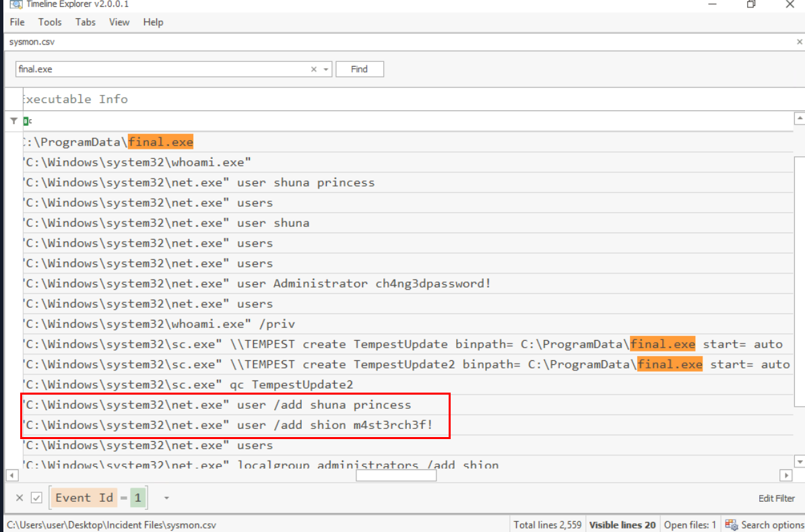Open the File menu
The width and height of the screenshot is (805, 532).
[x=18, y=22]
